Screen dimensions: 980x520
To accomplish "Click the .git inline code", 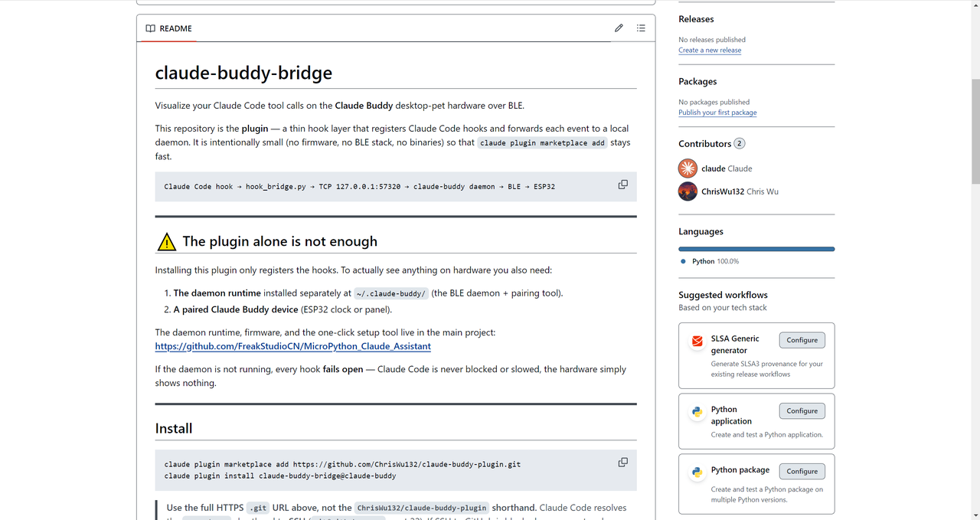I will click(x=258, y=508).
